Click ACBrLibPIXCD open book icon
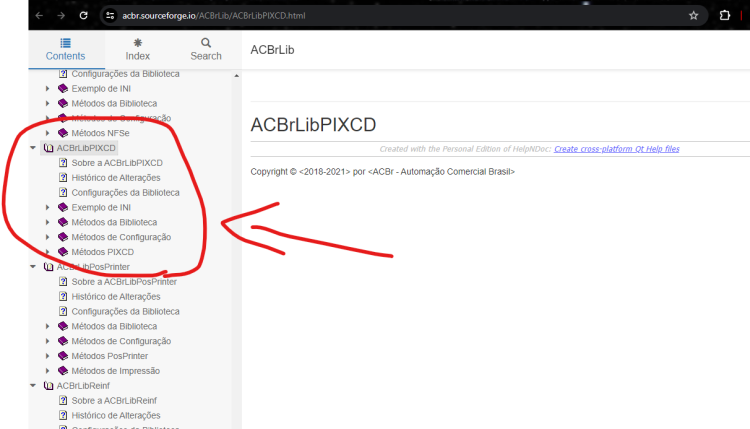This screenshot has width=750, height=429. pos(48,148)
